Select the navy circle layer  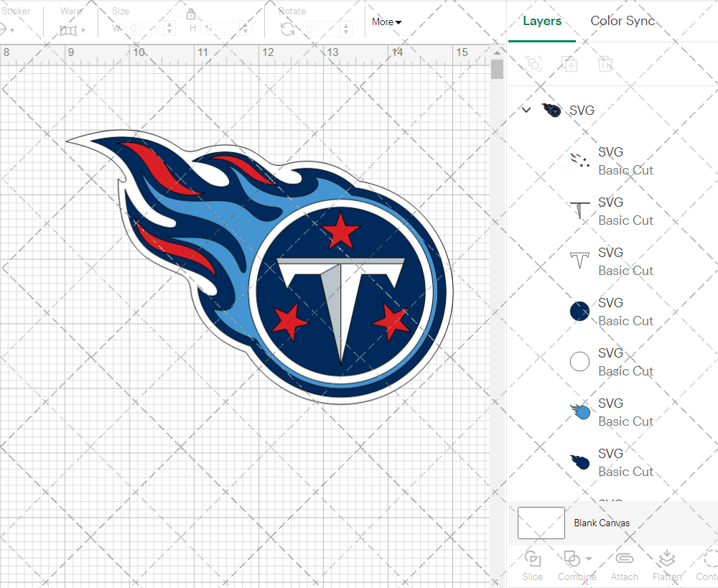tap(612, 312)
